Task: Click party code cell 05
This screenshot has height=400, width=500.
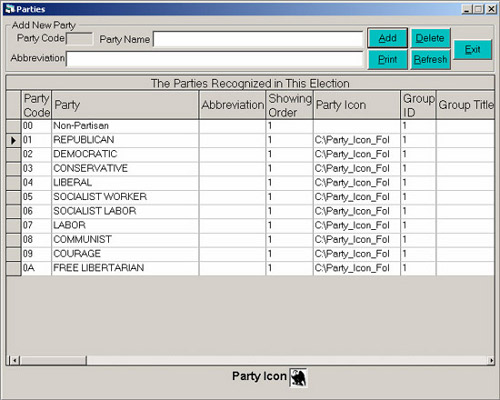Action: (x=36, y=197)
